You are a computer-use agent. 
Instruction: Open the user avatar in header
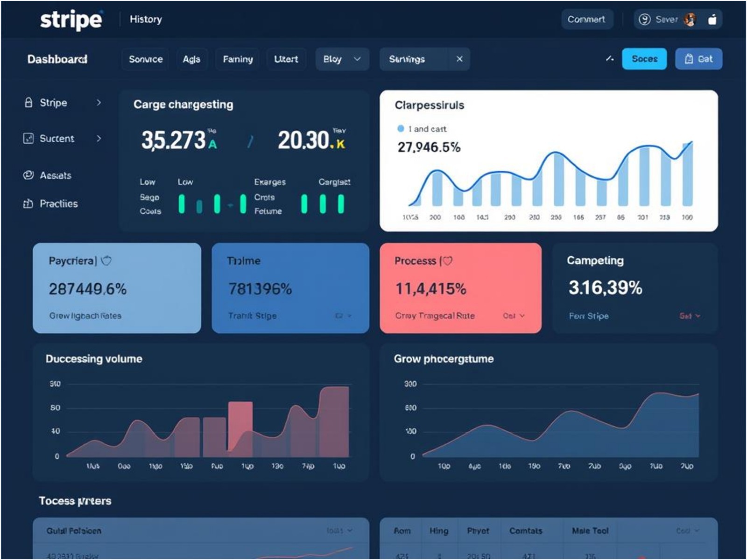[690, 20]
